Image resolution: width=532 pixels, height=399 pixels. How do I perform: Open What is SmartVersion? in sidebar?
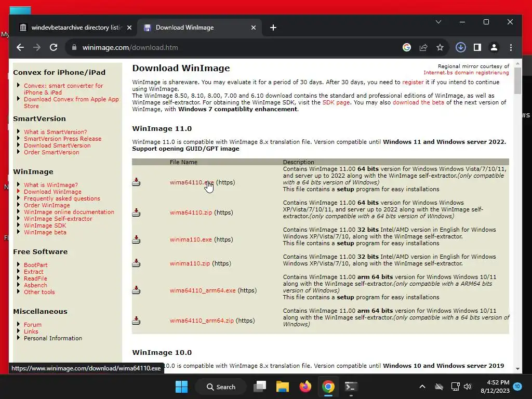(x=55, y=132)
